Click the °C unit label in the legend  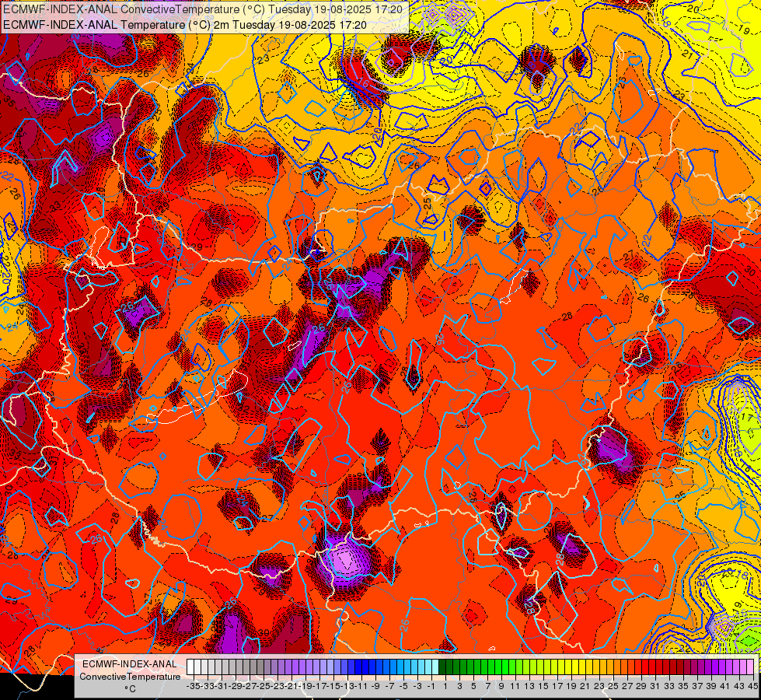130,689
